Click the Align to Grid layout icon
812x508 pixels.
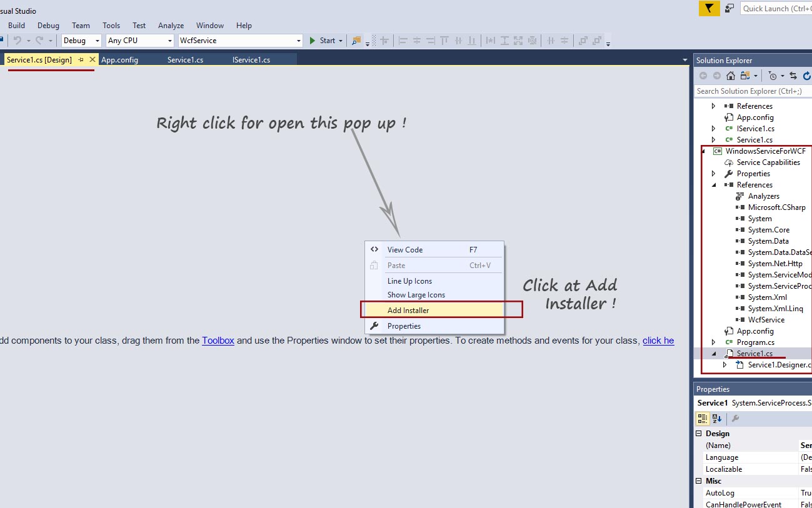tap(384, 41)
